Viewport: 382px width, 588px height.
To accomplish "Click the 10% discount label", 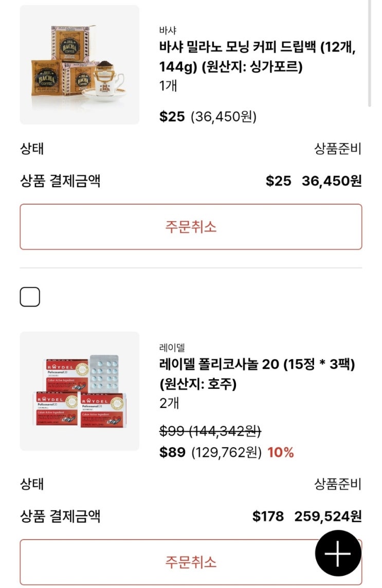I will (281, 453).
